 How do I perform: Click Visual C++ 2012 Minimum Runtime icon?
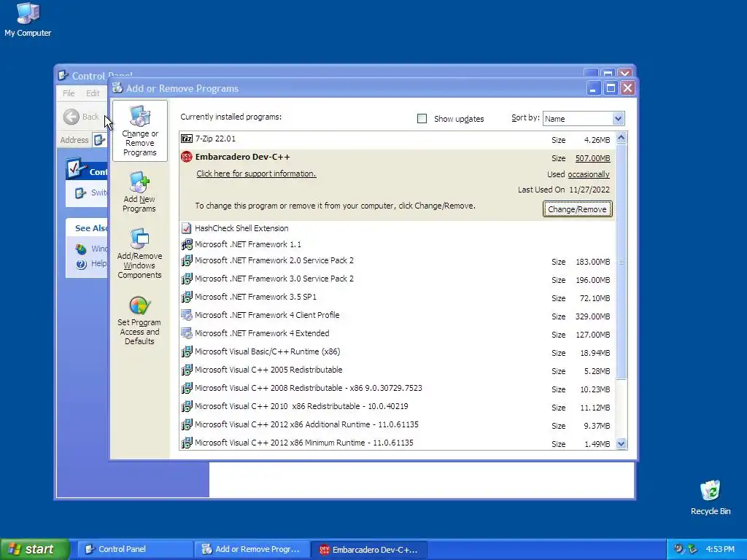click(187, 443)
